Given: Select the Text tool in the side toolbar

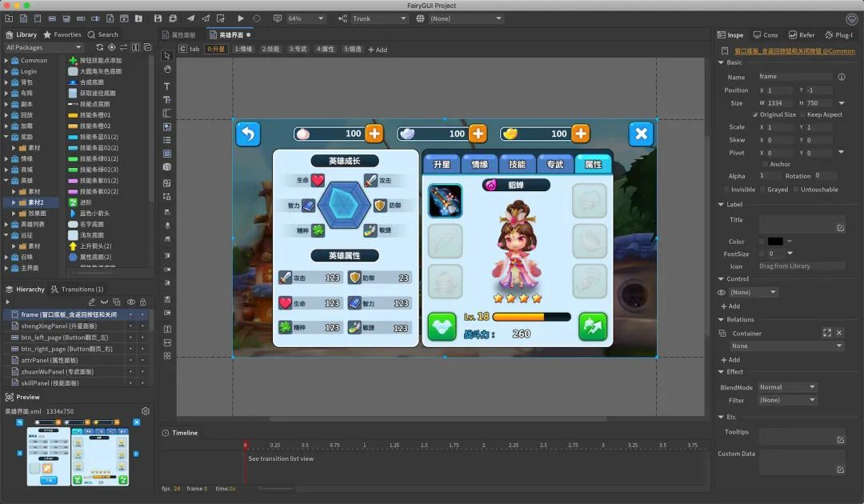Looking at the screenshot, I should coord(166,86).
